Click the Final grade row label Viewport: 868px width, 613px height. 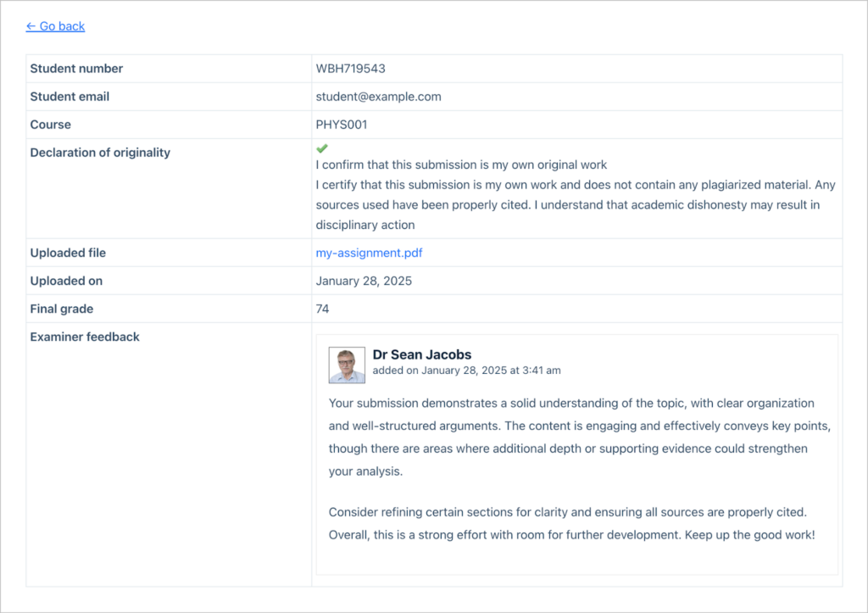pyautogui.click(x=61, y=309)
